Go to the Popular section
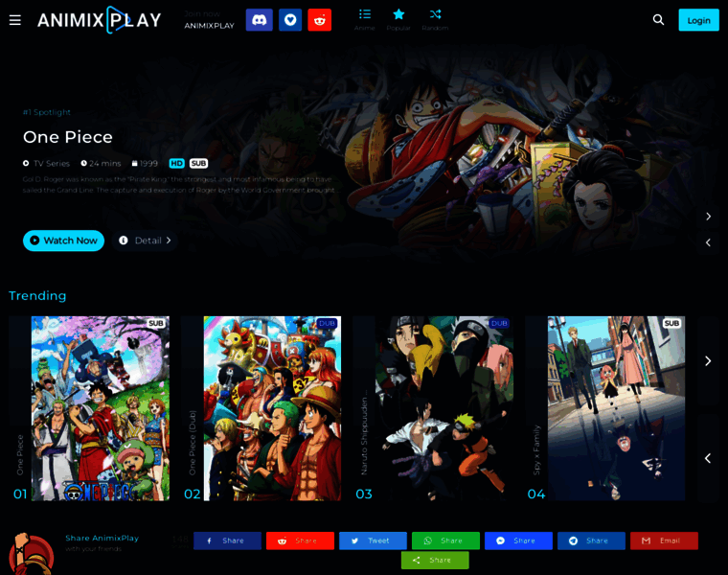The image size is (728, 575). [x=398, y=20]
